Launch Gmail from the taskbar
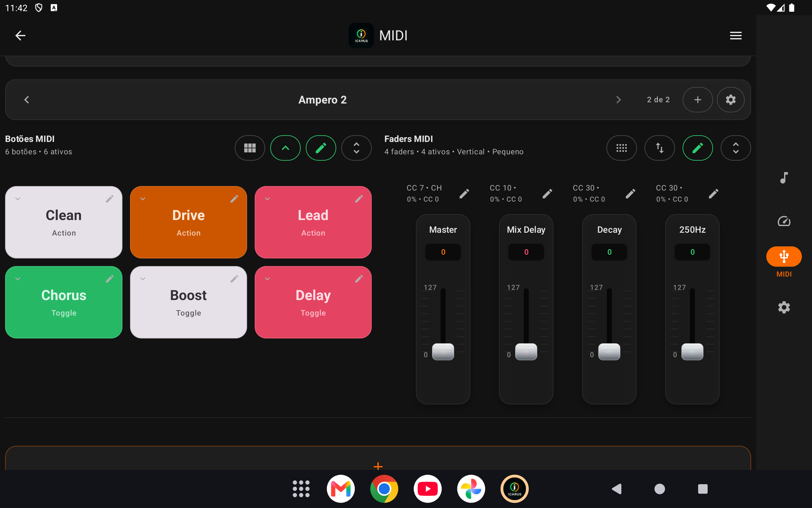This screenshot has width=812, height=508. coord(341,489)
